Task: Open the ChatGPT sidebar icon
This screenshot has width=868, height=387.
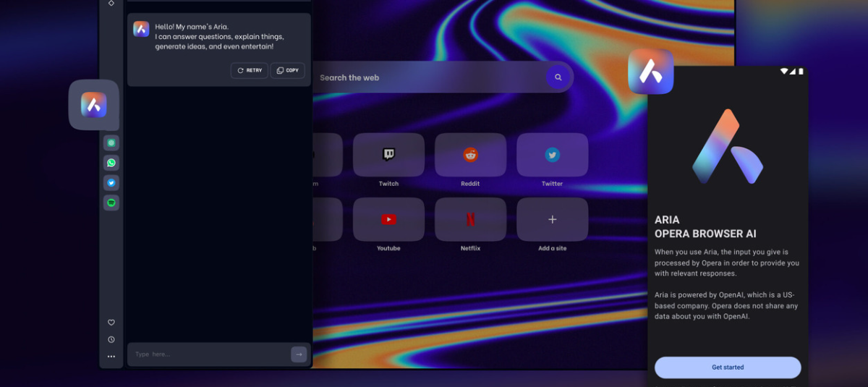Action: point(111,143)
